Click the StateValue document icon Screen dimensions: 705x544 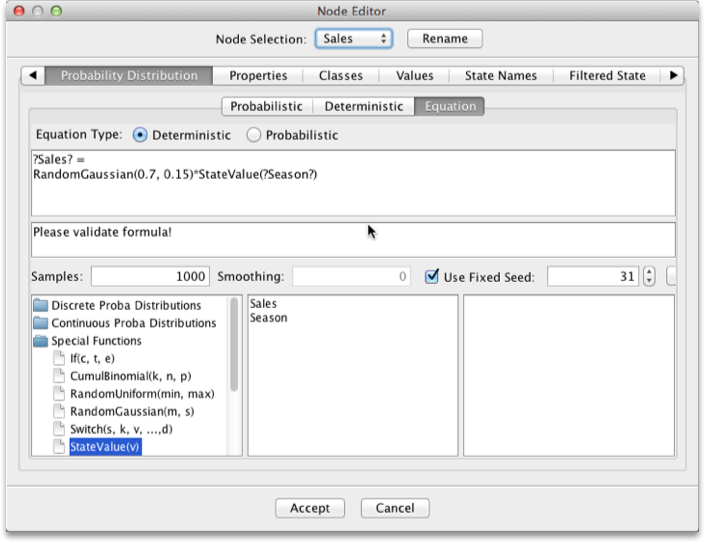point(59,446)
